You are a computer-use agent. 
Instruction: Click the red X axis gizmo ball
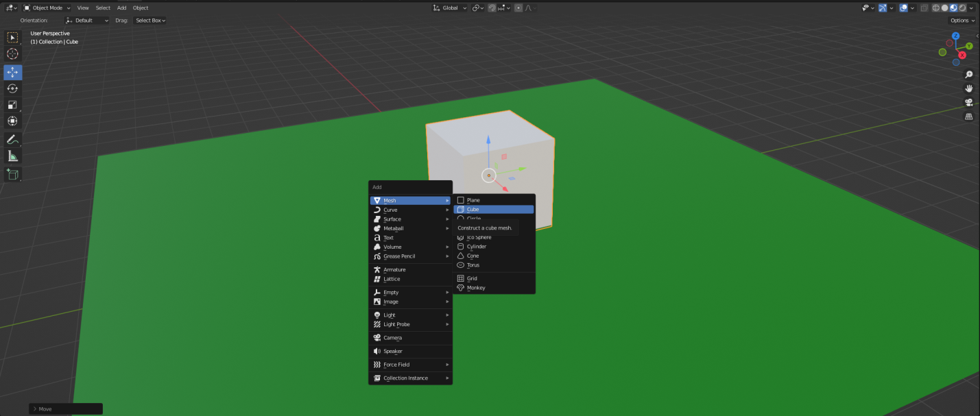[962, 55]
